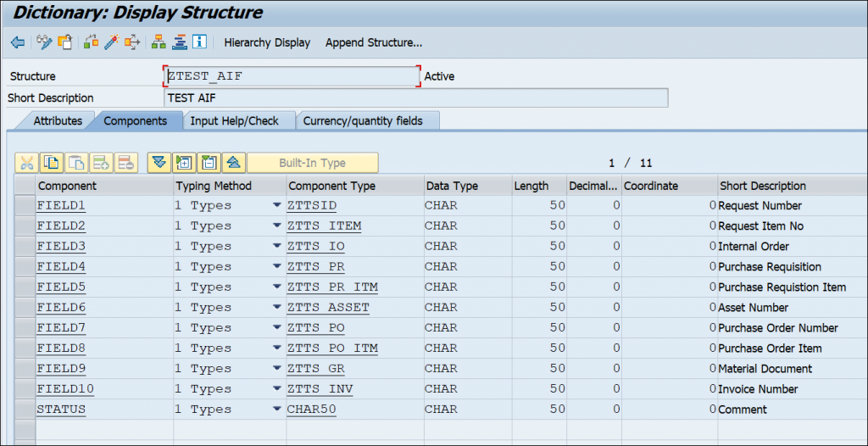The image size is (868, 446).
Task: Click the Collapse all double-up-arrow icon
Action: (234, 162)
